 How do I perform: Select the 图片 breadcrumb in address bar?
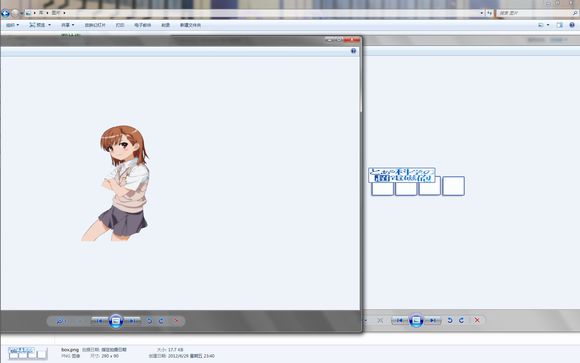(55, 13)
